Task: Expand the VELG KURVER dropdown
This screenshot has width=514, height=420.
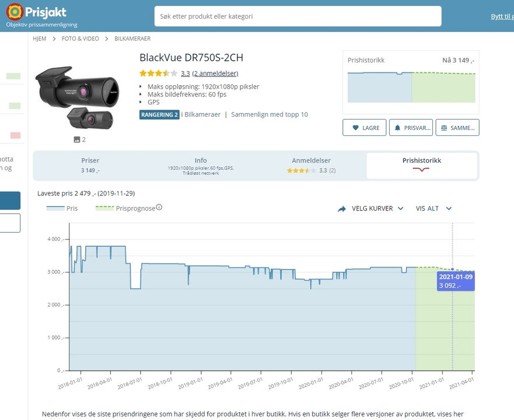Action: [377, 208]
